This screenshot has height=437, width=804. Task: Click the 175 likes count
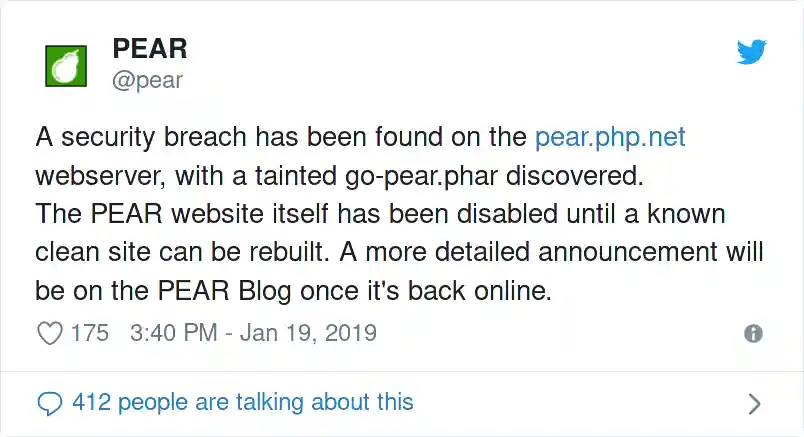click(x=90, y=333)
